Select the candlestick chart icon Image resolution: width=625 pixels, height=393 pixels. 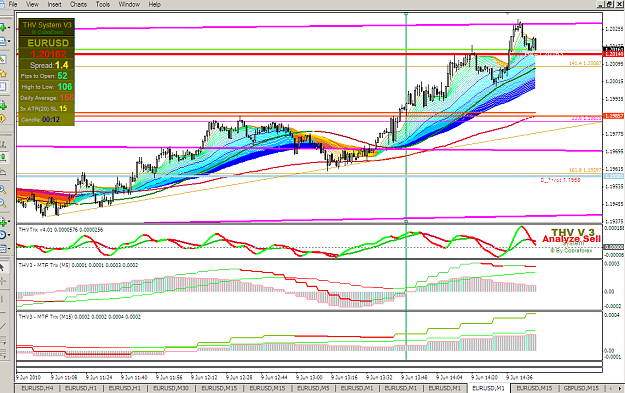click(x=3, y=158)
